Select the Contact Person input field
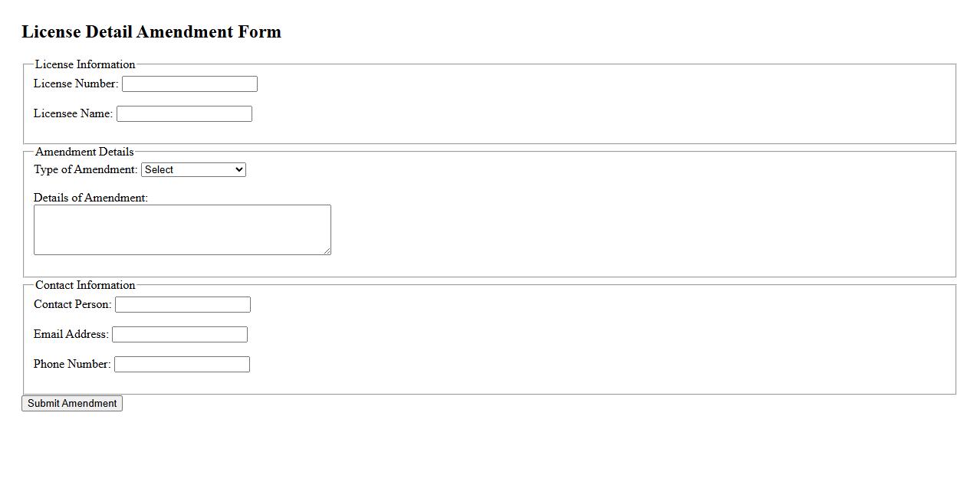The height and width of the screenshot is (498, 980). point(183,305)
